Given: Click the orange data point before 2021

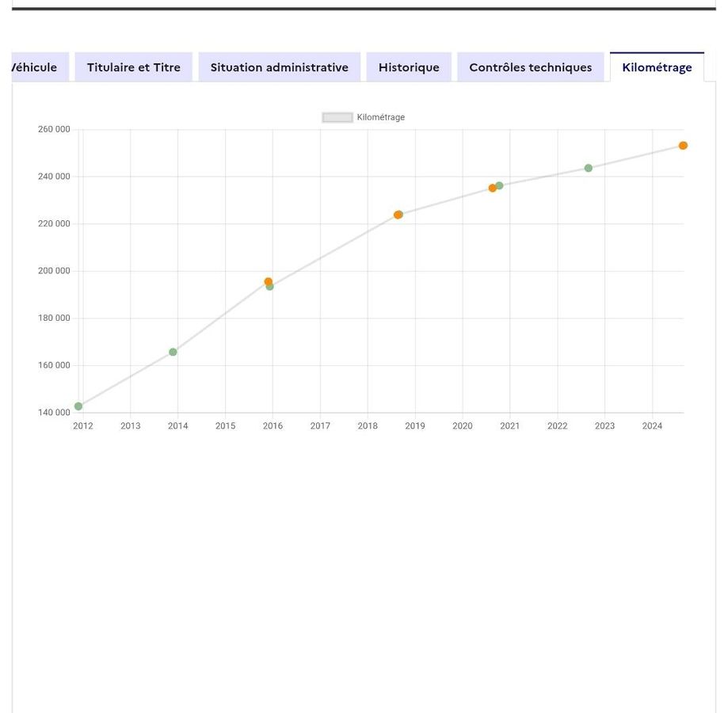Looking at the screenshot, I should pos(493,188).
